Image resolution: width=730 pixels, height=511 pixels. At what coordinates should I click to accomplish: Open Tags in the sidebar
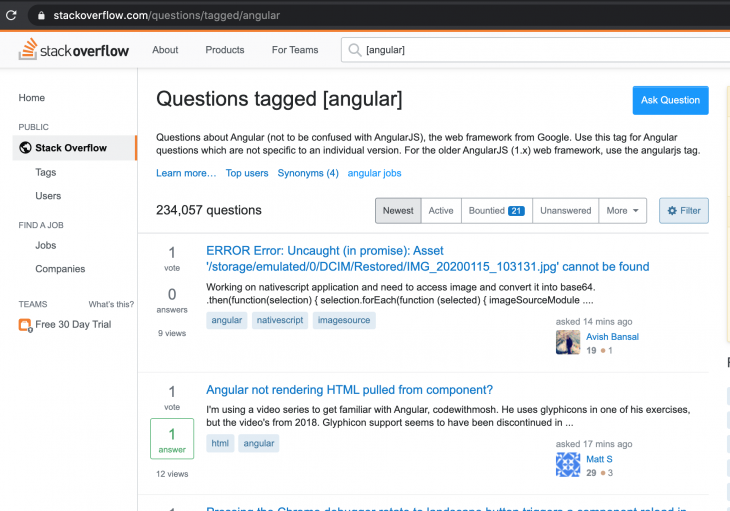click(46, 172)
